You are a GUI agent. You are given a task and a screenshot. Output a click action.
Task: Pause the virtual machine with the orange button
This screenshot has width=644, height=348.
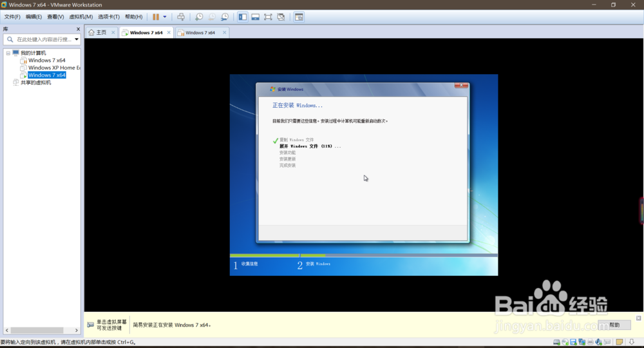(156, 17)
